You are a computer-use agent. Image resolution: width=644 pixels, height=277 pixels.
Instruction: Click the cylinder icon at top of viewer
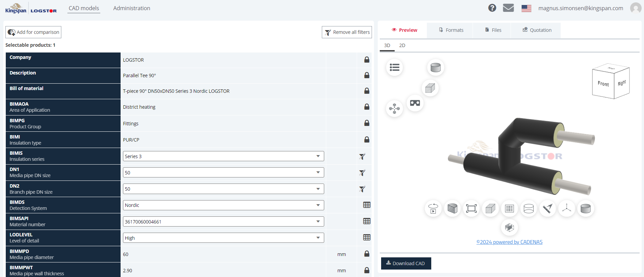point(435,67)
